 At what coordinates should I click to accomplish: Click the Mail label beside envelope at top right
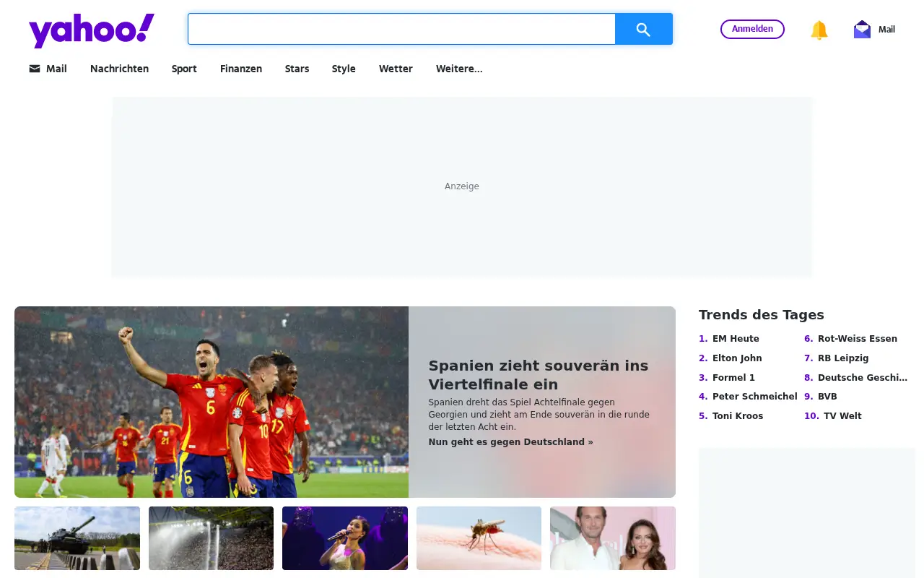886,30
